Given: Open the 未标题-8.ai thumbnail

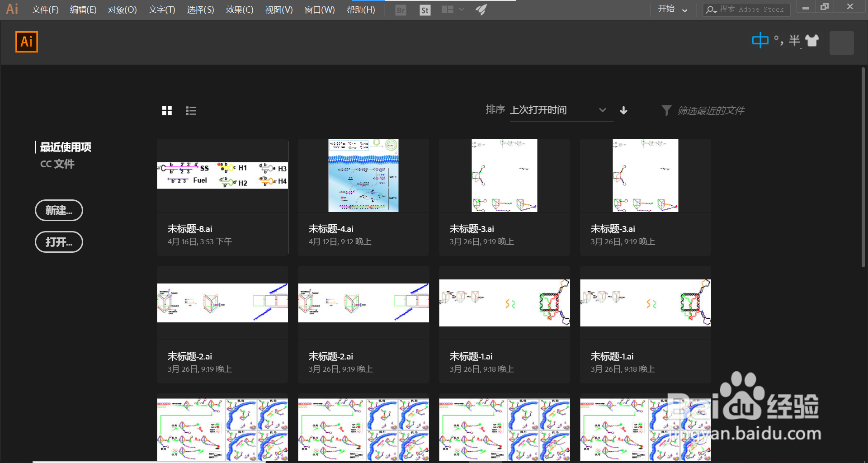Looking at the screenshot, I should tap(222, 175).
